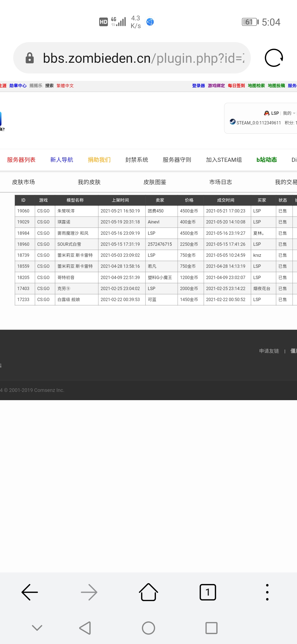Viewport: 297px width, 644px height.
Task: Click buyer krxz
Action: 257,255
